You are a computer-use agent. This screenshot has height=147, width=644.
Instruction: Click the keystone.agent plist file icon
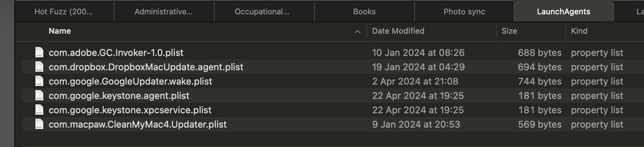point(39,96)
